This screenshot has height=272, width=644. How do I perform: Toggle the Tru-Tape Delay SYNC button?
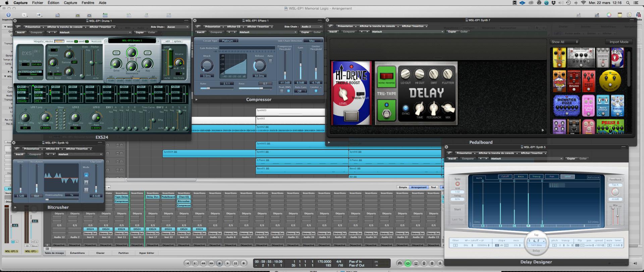pyautogui.click(x=406, y=108)
